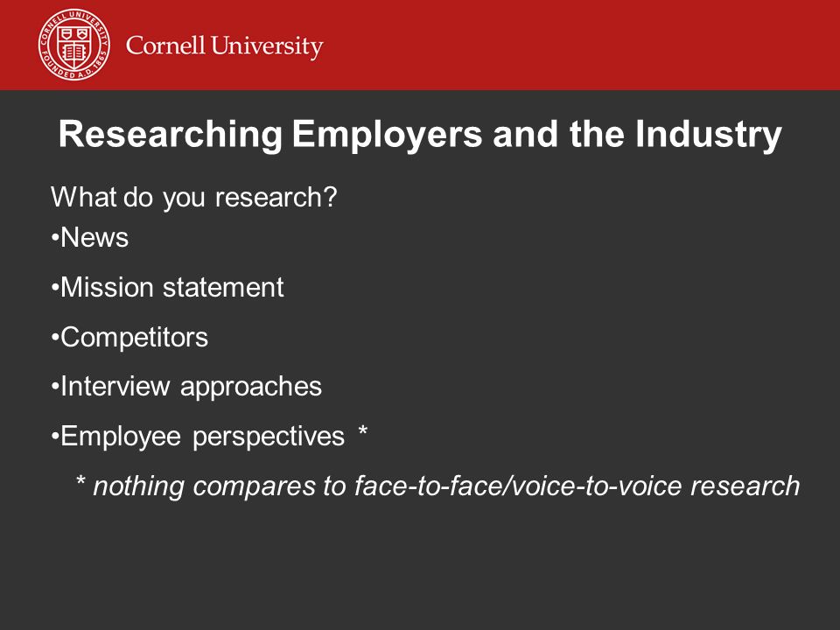Viewport: 840px width, 630px height.
Task: Click the 'What do you research?' line
Action: [194, 198]
